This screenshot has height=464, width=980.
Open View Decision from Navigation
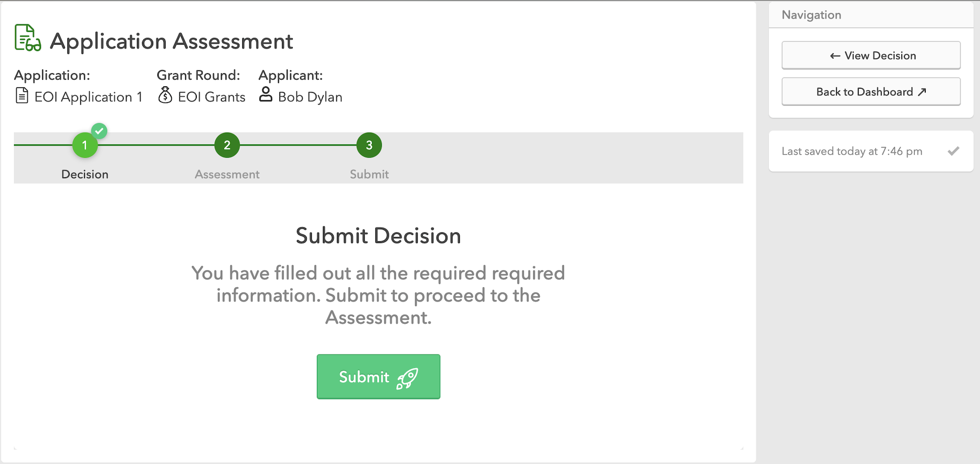click(x=870, y=56)
